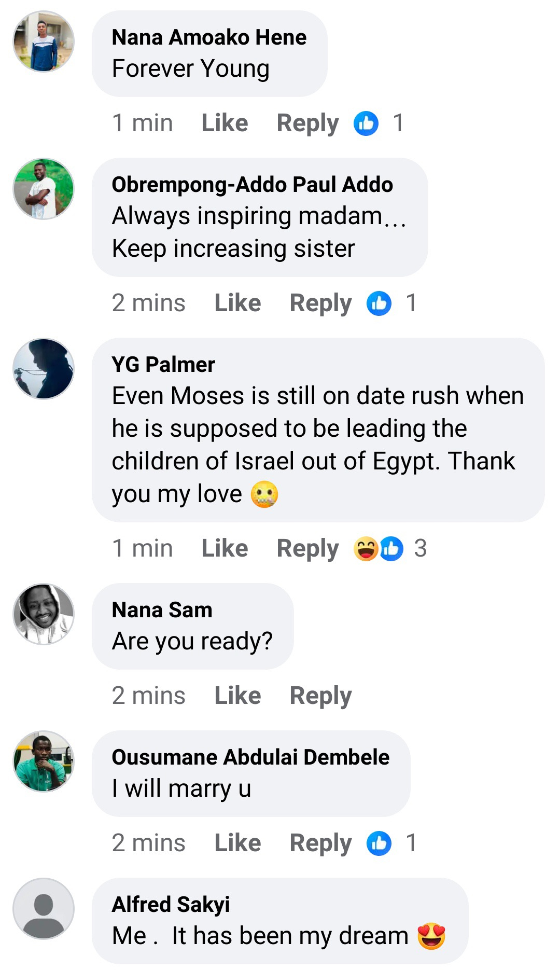
Task: Open Alfred Sakyi's default avatar
Action: 44,909
